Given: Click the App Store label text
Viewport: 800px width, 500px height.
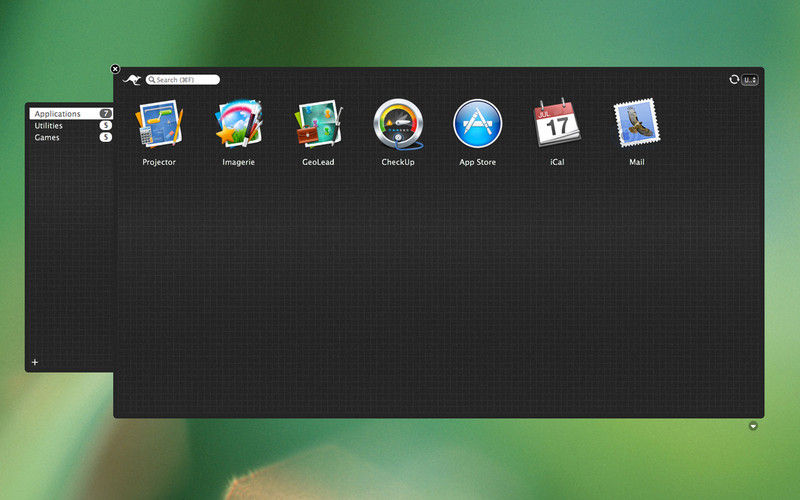Looking at the screenshot, I should click(478, 162).
